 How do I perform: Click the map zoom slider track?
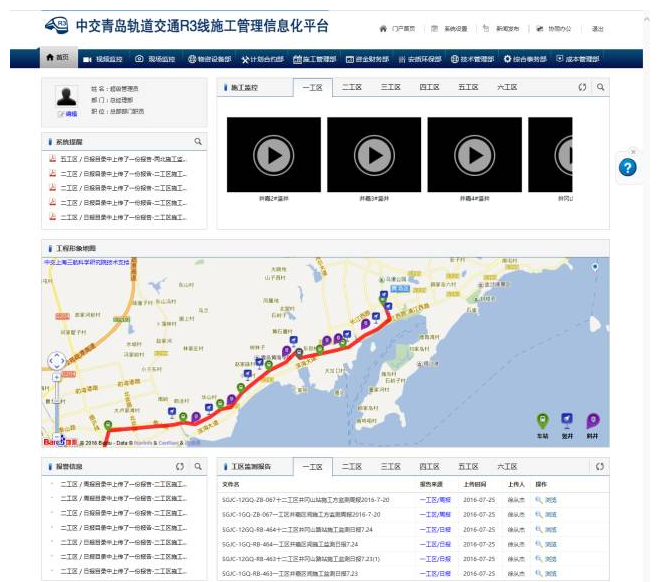(x=57, y=407)
